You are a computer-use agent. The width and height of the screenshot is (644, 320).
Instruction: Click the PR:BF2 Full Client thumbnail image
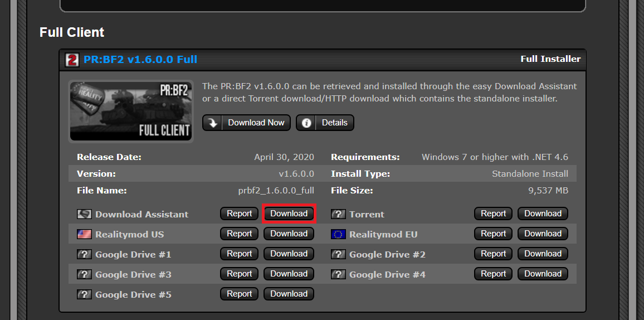pyautogui.click(x=131, y=111)
